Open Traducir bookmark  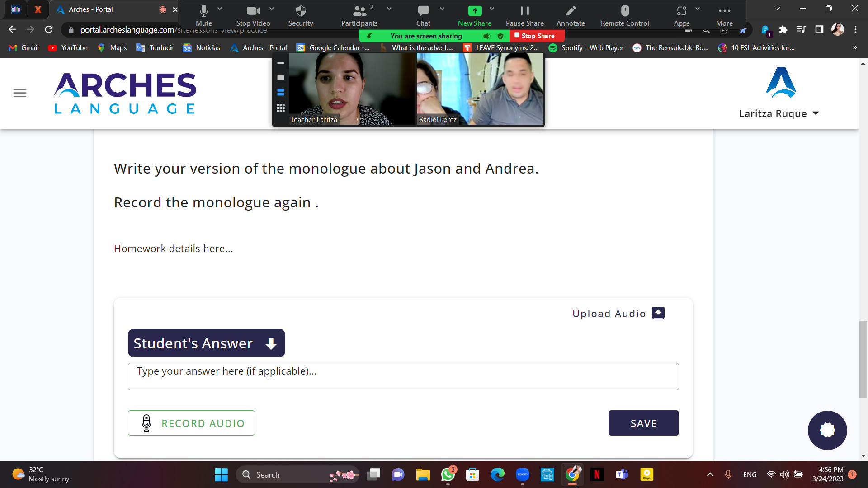(x=155, y=48)
